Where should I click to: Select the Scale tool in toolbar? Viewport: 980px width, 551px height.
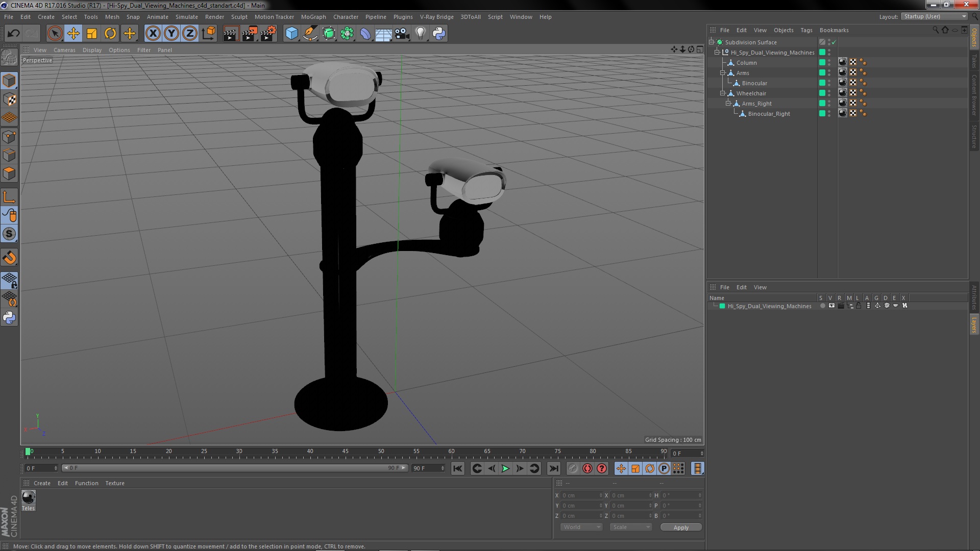[92, 34]
